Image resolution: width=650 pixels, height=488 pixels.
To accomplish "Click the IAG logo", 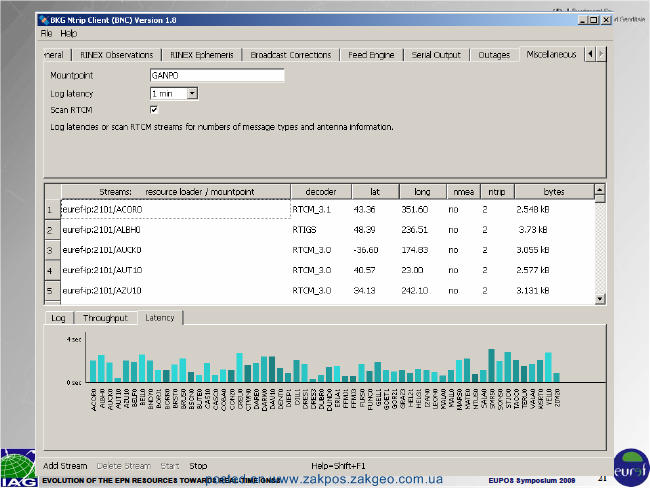I will 18,468.
